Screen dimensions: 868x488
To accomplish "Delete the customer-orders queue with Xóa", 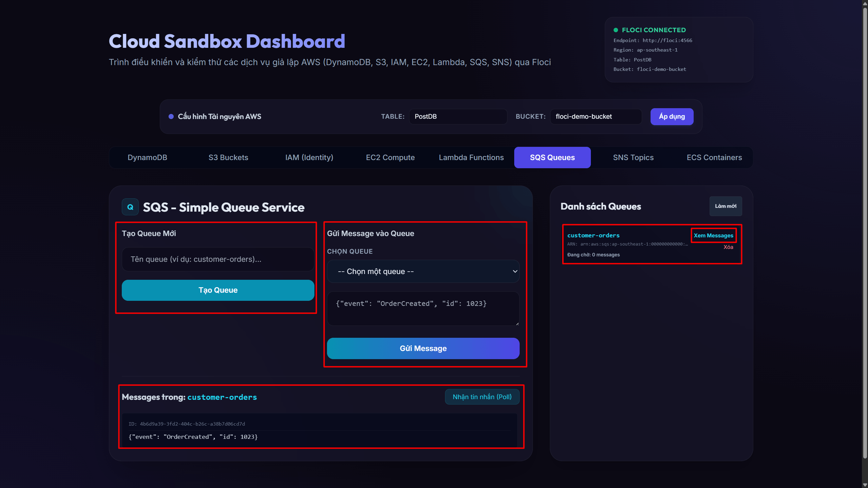I will (728, 247).
